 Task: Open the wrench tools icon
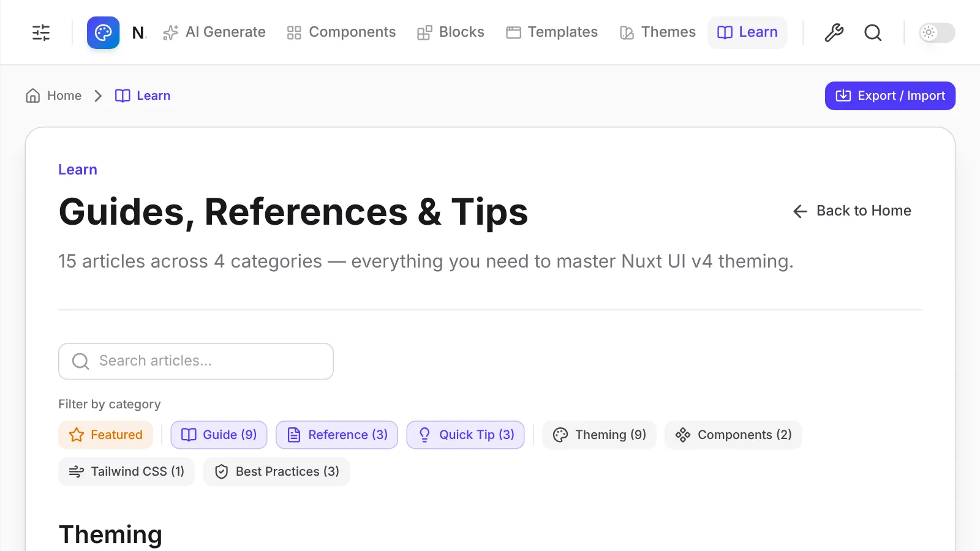click(x=834, y=32)
